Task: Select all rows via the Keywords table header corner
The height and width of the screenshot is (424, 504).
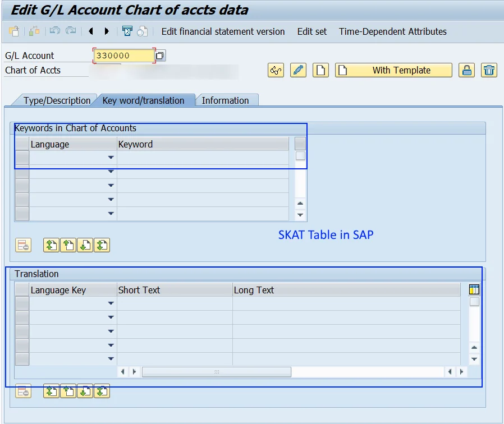Action: (22, 144)
